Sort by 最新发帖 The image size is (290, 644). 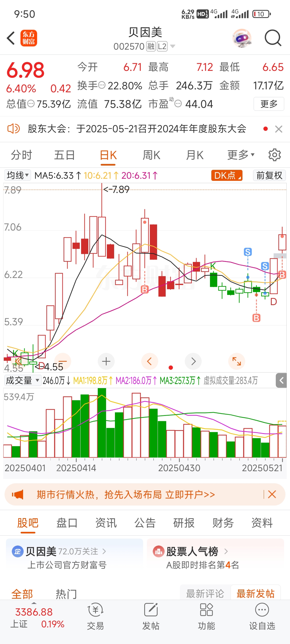[x=255, y=594]
